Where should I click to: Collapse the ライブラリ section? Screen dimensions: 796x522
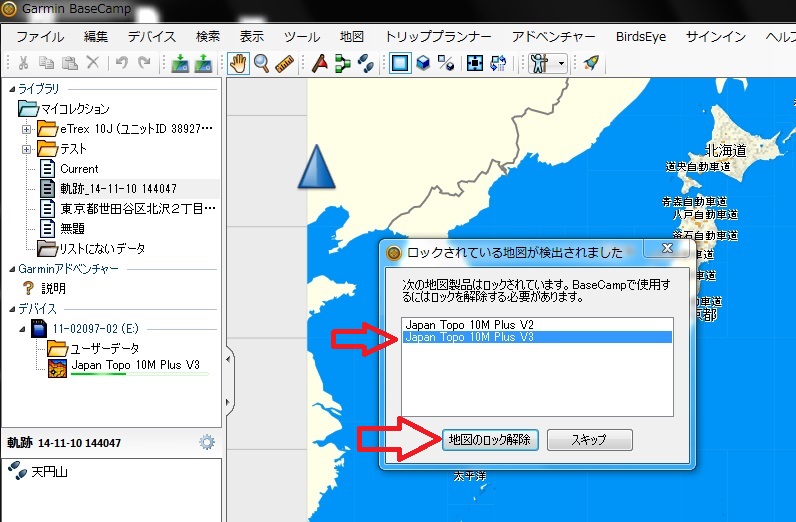[x=12, y=89]
